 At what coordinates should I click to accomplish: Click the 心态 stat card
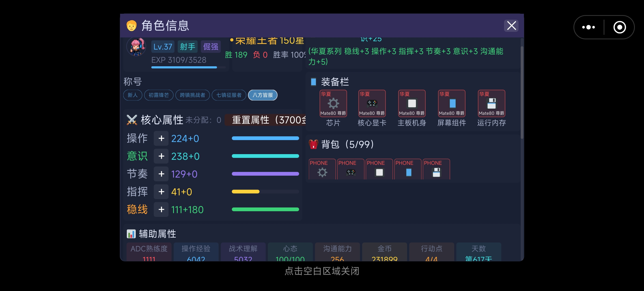(x=290, y=252)
